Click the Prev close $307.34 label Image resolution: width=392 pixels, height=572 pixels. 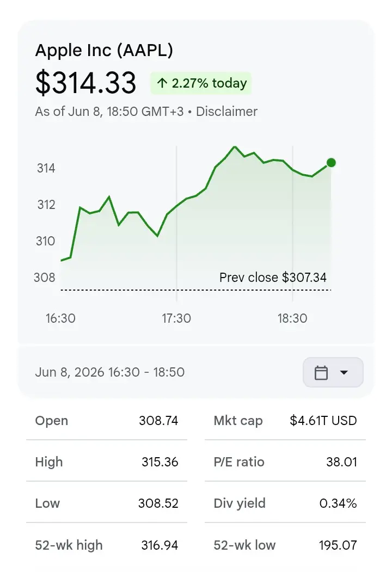tap(273, 278)
